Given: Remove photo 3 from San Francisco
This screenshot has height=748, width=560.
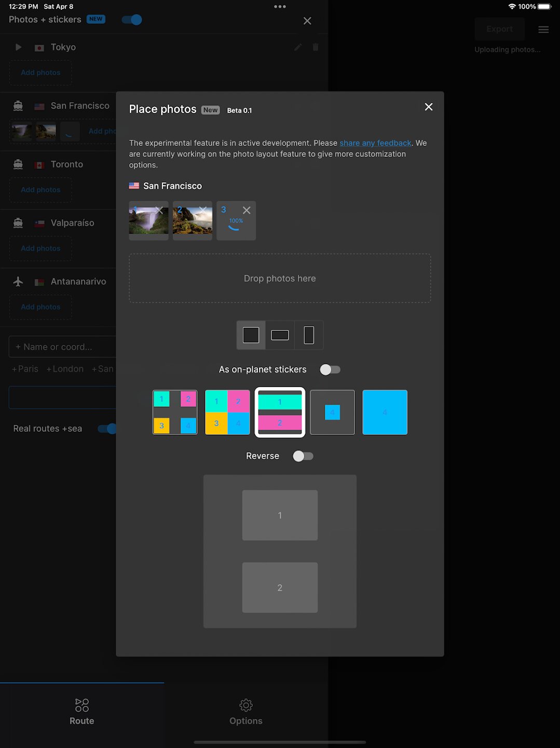Looking at the screenshot, I should click(247, 210).
